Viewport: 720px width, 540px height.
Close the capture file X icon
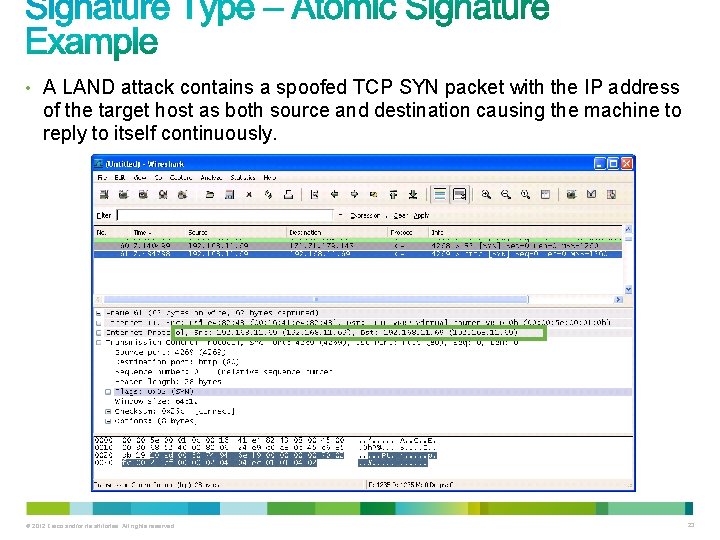point(249,195)
